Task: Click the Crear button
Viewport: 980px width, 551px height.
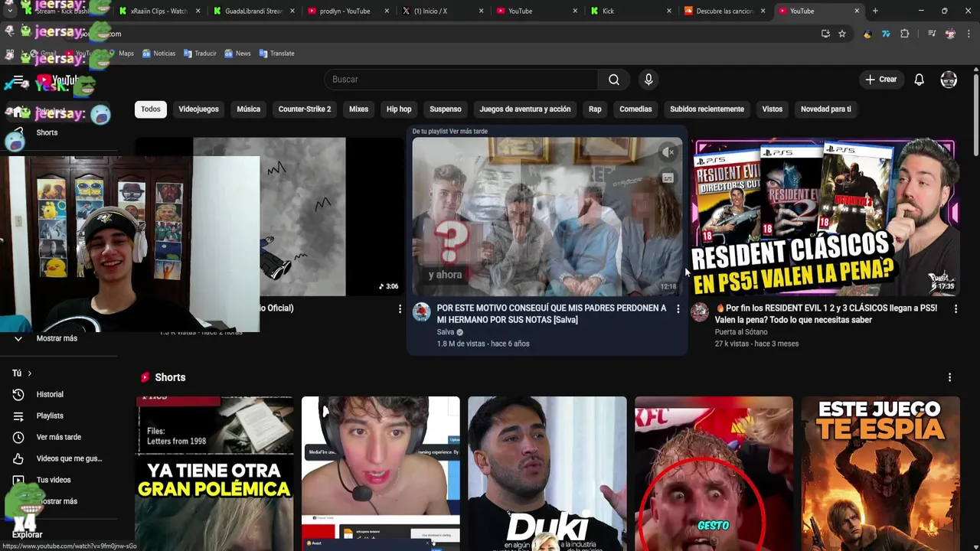Action: pyautogui.click(x=881, y=80)
